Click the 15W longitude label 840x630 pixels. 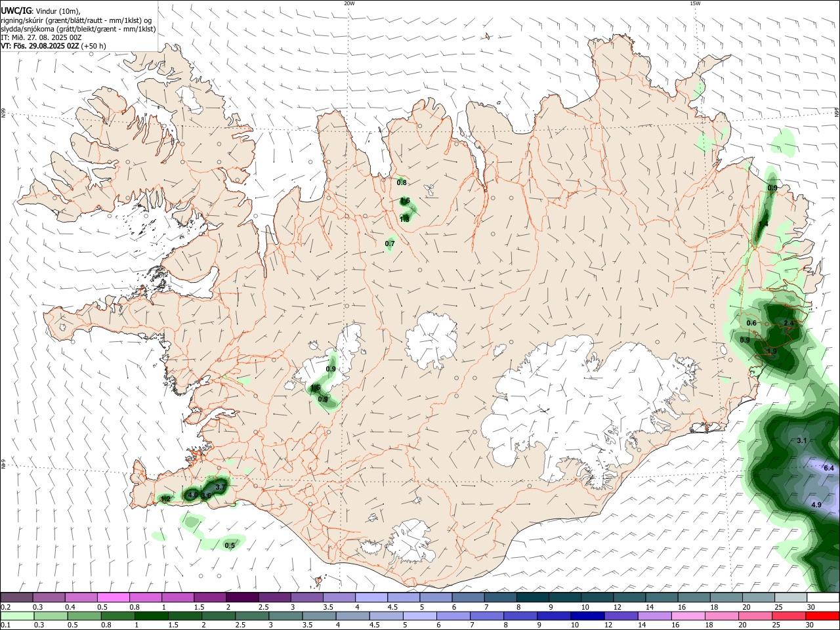point(695,3)
